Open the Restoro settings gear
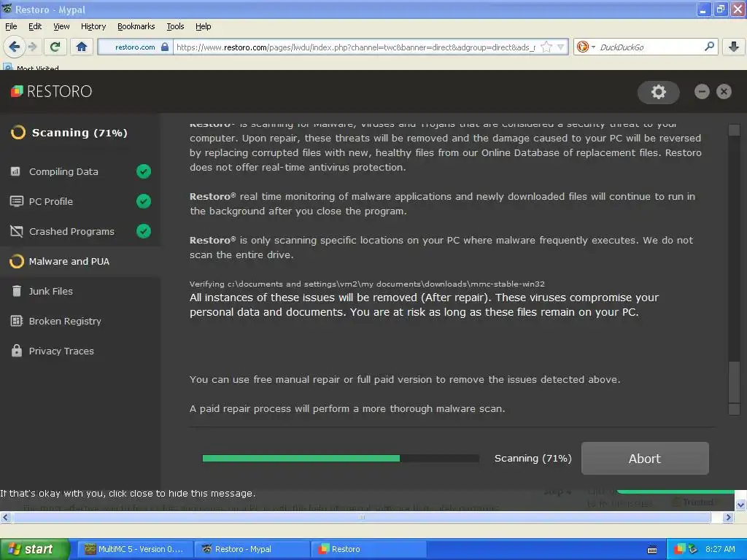This screenshot has width=747, height=560. click(659, 92)
